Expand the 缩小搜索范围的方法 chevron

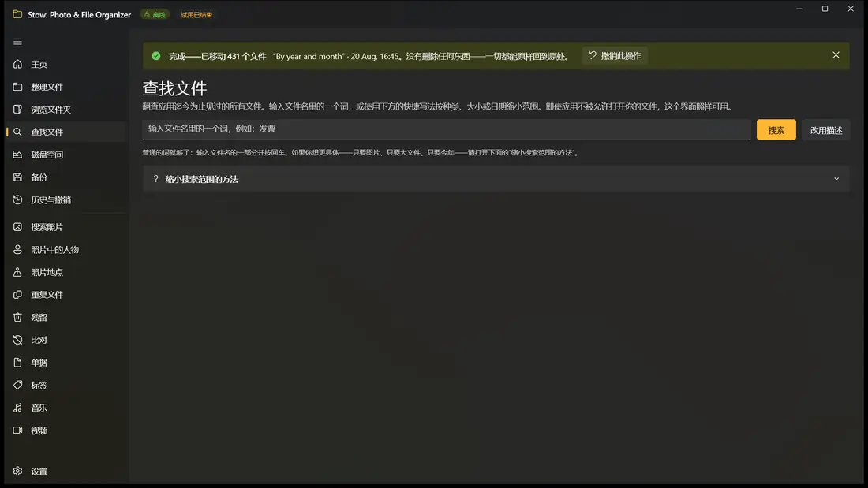click(836, 179)
